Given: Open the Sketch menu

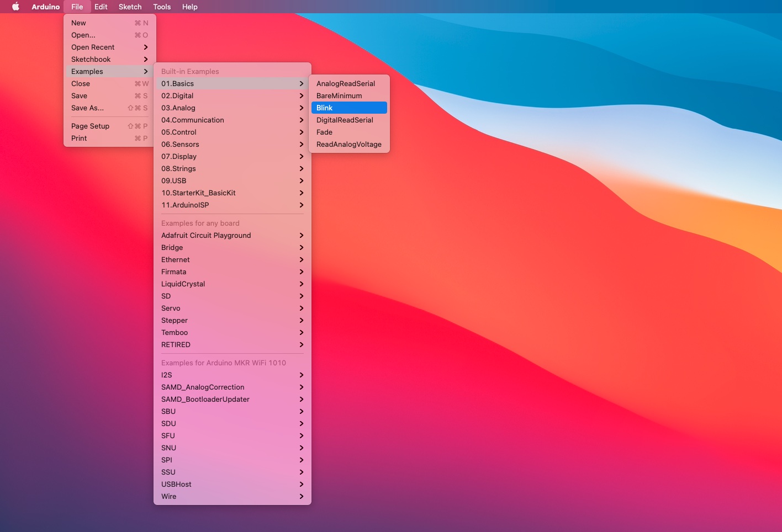Looking at the screenshot, I should coord(130,7).
